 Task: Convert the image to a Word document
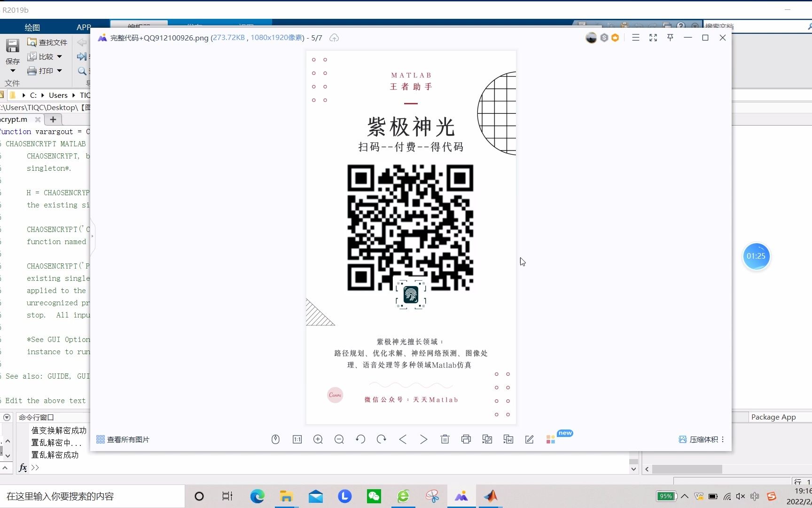(x=508, y=439)
